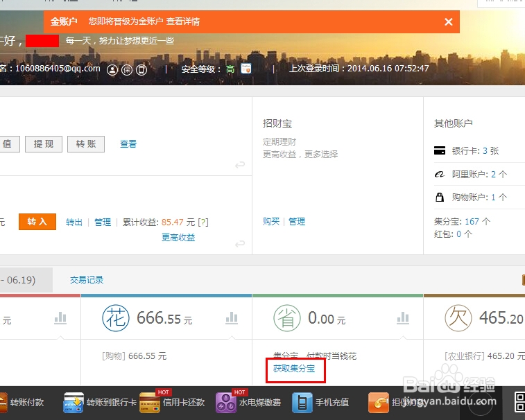Image resolution: width=525 pixels, height=420 pixels.
Task: Click the 提现 withdraw button
Action: 44,144
